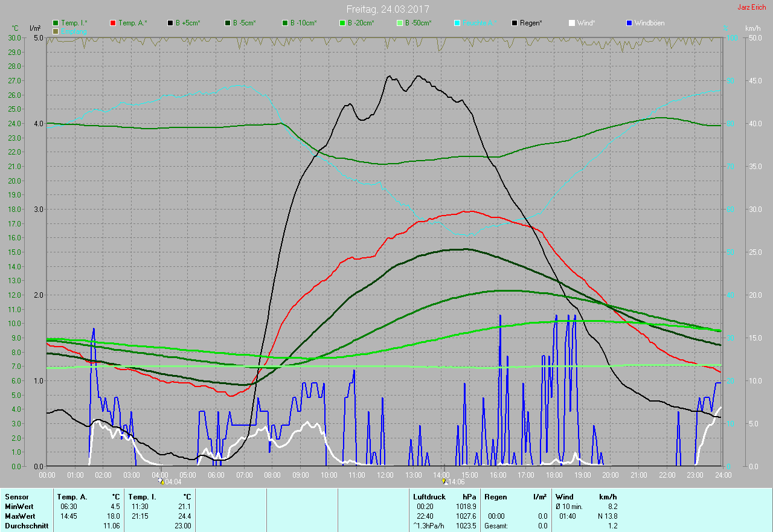Click the Durchschnitt row label in the table
Viewport: 773px width, 532px height.
(x=26, y=526)
